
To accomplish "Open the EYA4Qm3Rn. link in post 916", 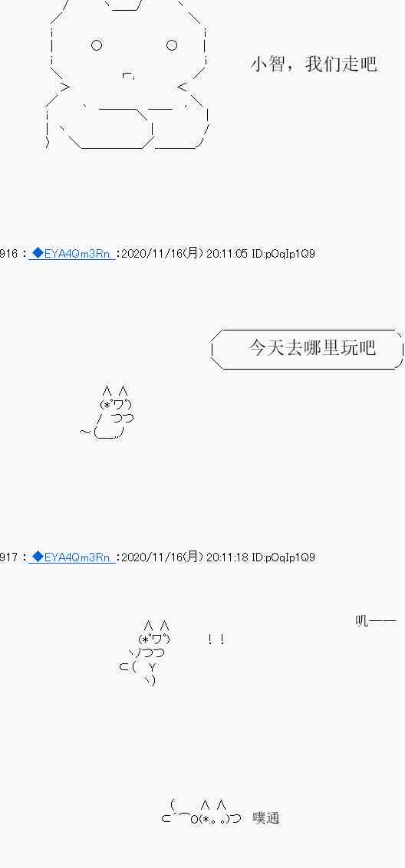I will click(x=78, y=254).
